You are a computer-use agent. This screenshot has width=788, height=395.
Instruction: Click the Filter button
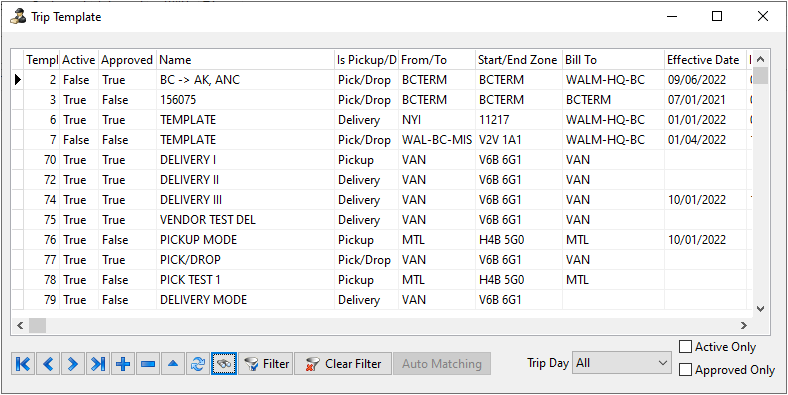tap(265, 364)
